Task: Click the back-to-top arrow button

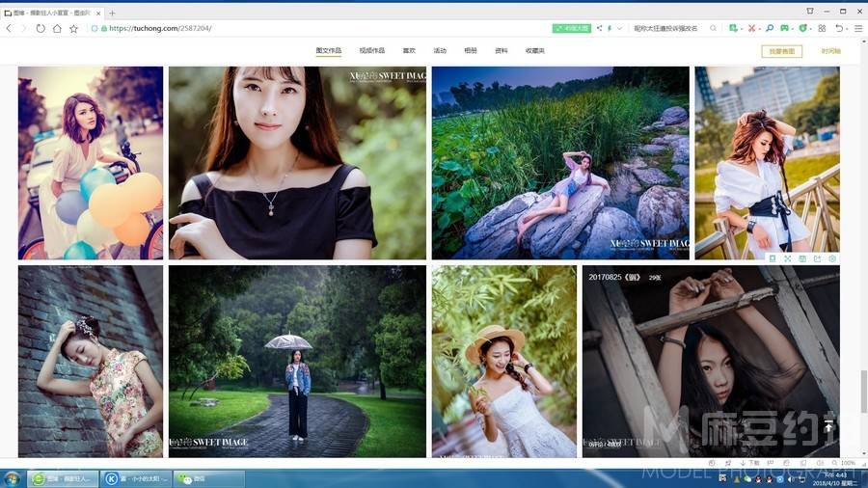Action: pos(828,426)
